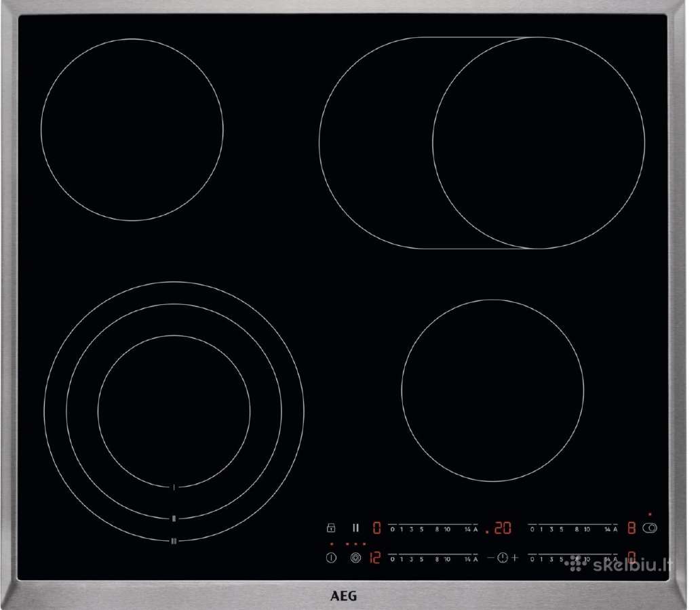Click the skelbiu.lt watermark
The height and width of the screenshot is (610, 700).
pos(619,565)
